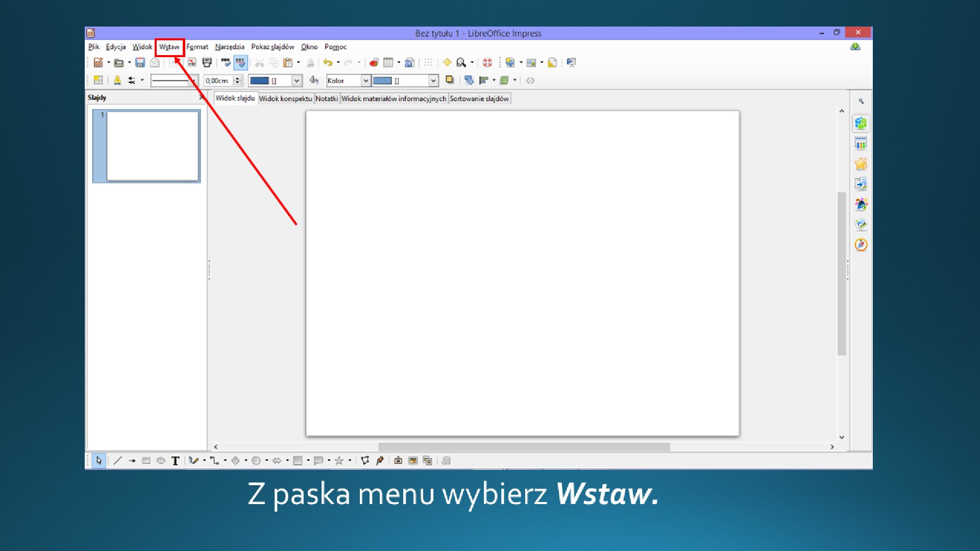
Task: Open the line style dropdown
Action: 194,80
